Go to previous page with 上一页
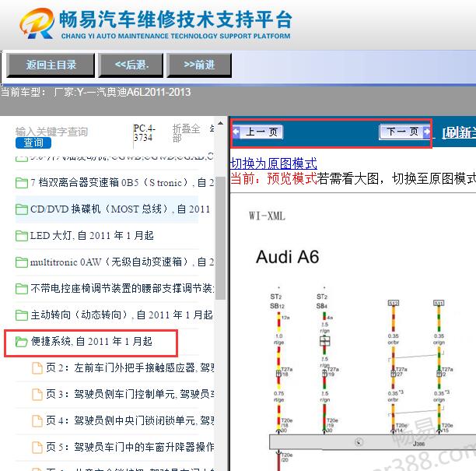Viewport: 476px width, 471px height. click(x=258, y=132)
